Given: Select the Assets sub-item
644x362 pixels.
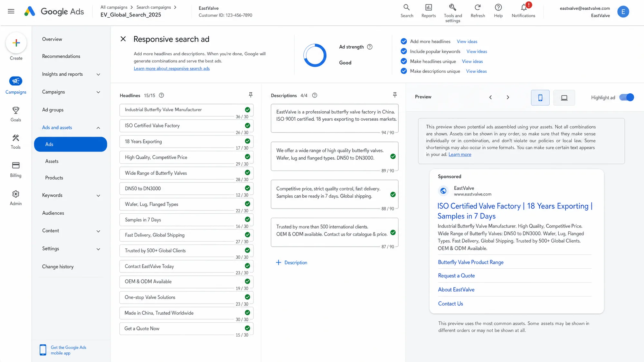Looking at the screenshot, I should click(x=52, y=161).
